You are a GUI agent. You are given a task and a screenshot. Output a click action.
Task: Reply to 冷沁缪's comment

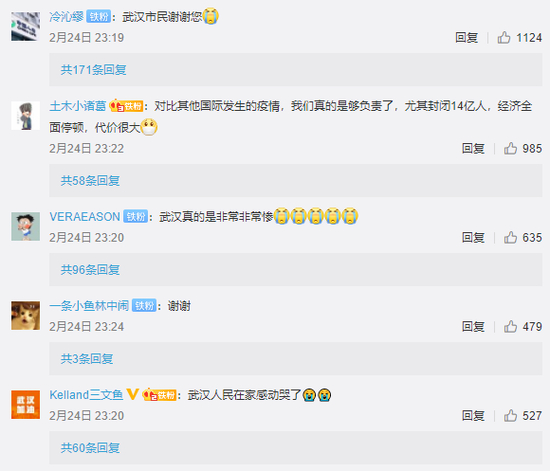tap(467, 38)
